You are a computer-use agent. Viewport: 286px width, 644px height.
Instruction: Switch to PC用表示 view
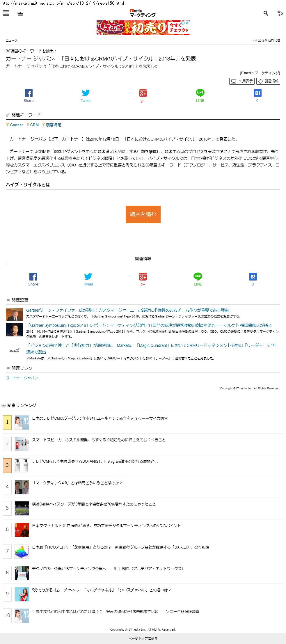[x=242, y=81]
